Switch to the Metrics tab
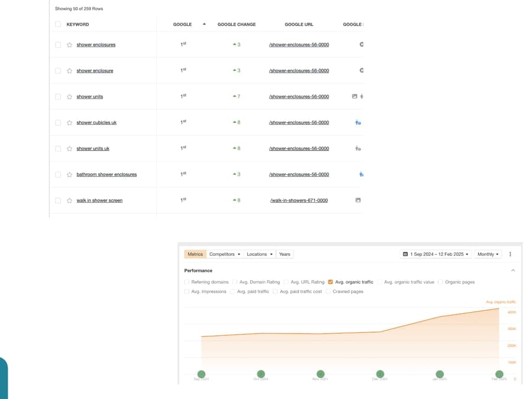Screen dimensions: 532x399 pyautogui.click(x=195, y=254)
